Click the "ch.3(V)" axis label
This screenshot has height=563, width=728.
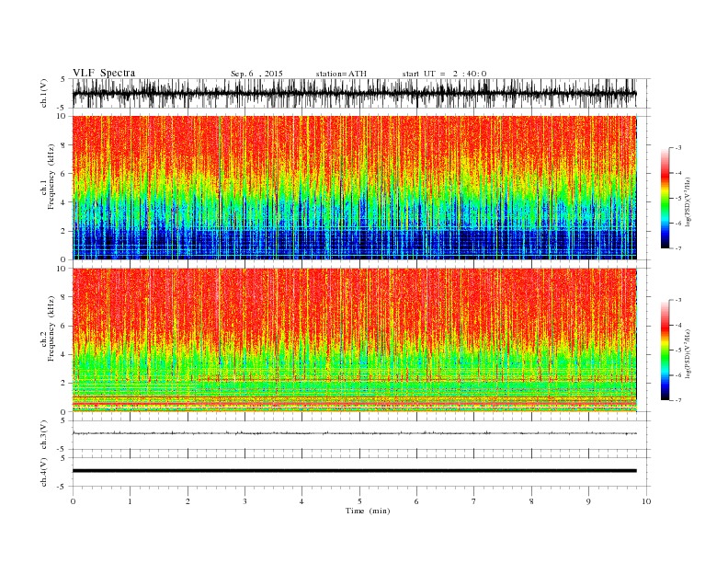coord(44,435)
